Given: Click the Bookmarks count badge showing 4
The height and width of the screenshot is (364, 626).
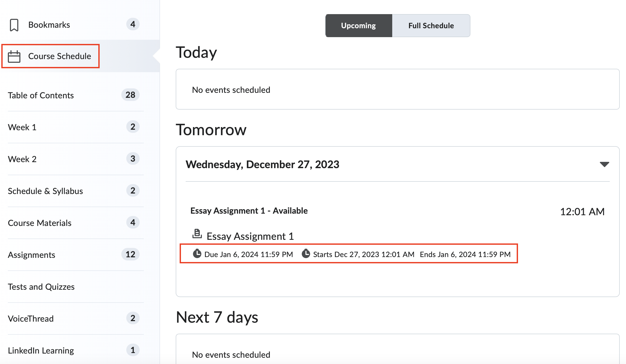Looking at the screenshot, I should 133,24.
